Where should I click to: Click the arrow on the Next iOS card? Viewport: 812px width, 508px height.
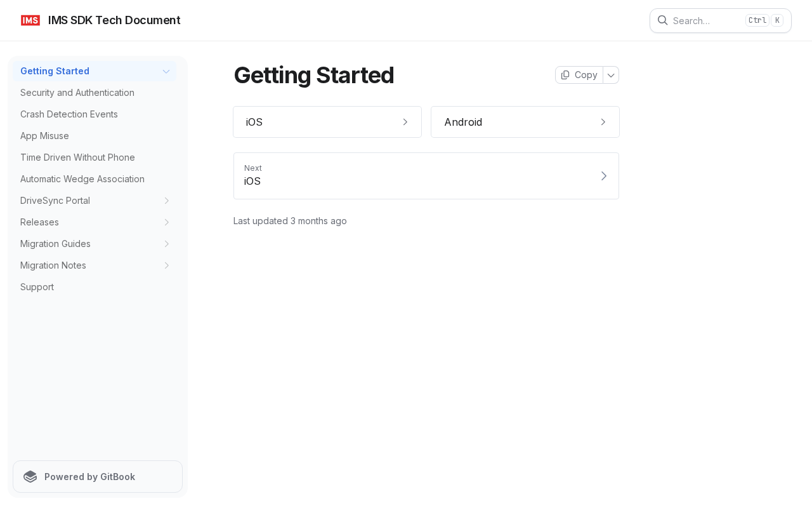tap(604, 176)
